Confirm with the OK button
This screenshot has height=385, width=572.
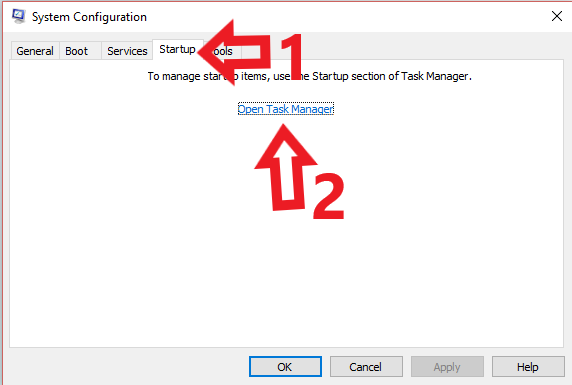tap(285, 367)
